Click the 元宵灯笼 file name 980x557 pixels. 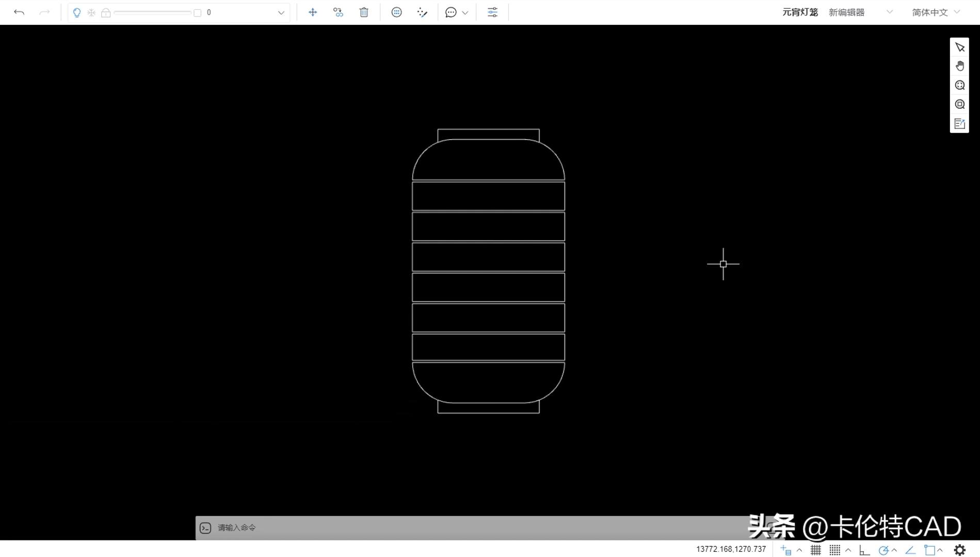coord(799,12)
